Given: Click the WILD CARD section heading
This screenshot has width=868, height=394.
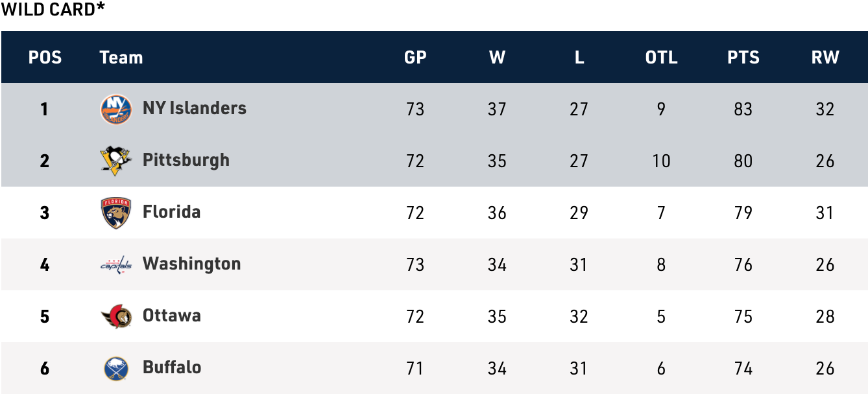Looking at the screenshot, I should pos(53,10).
